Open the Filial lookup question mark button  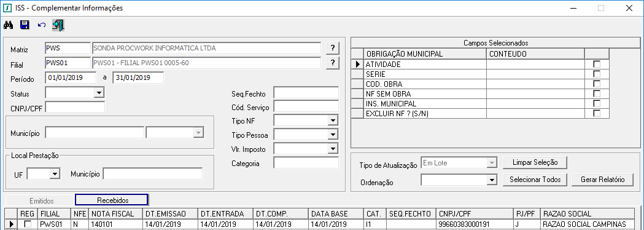(x=333, y=63)
